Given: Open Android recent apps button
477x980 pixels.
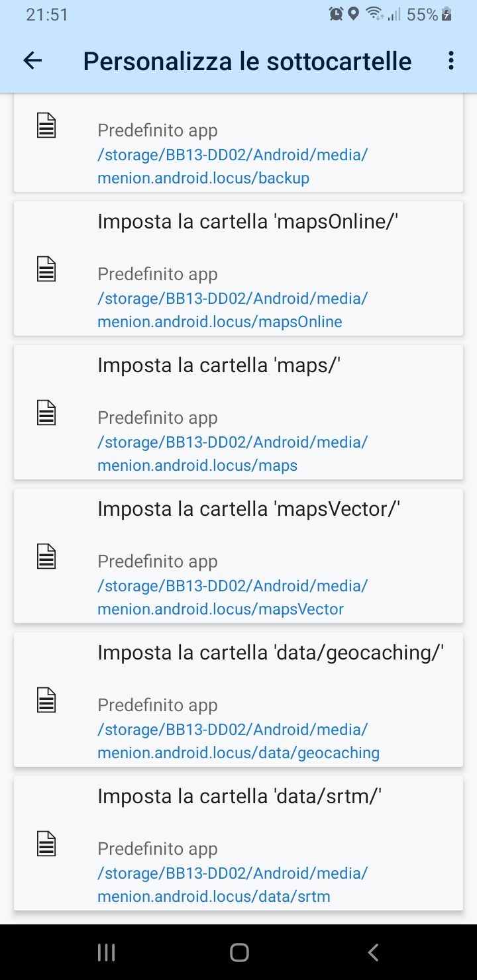Looking at the screenshot, I should (x=106, y=952).
